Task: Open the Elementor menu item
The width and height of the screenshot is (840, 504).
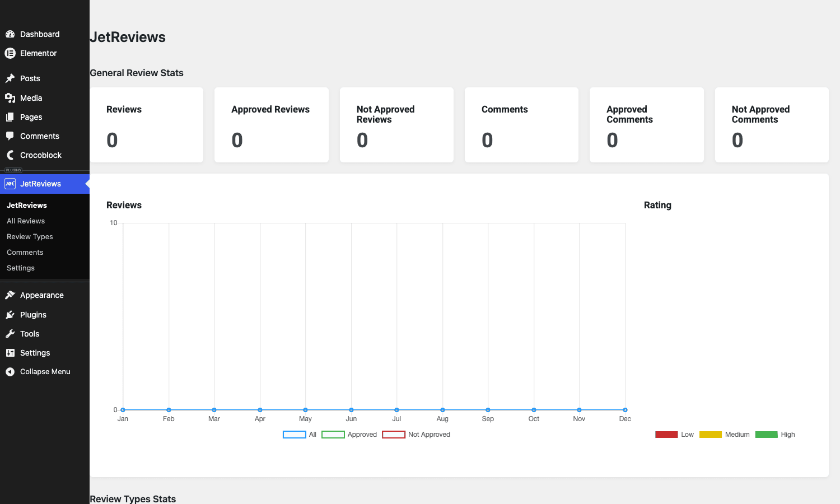Action: click(x=45, y=53)
